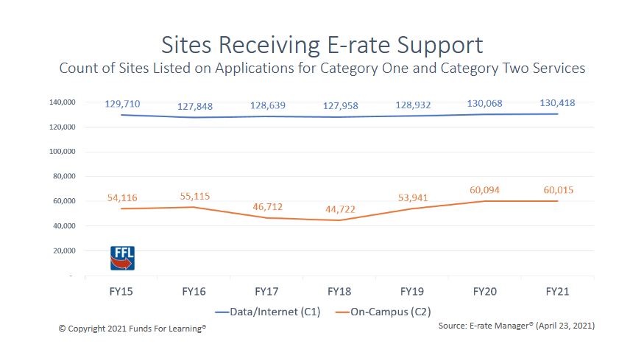
Task: Select the 60,094 data label
Action: (x=485, y=190)
